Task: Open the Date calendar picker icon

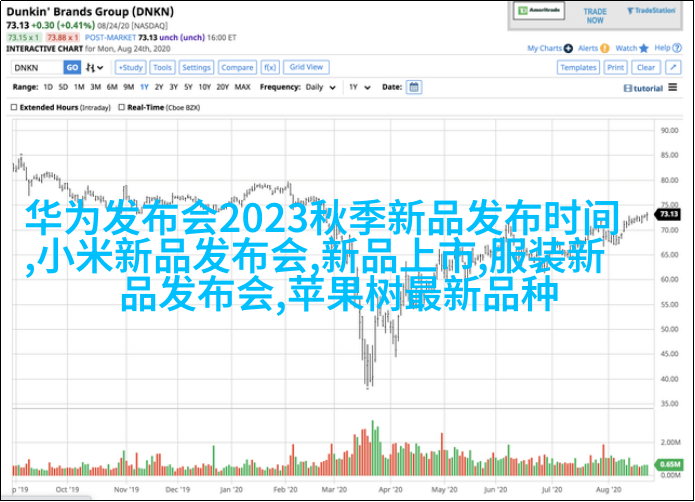Action: tap(414, 87)
